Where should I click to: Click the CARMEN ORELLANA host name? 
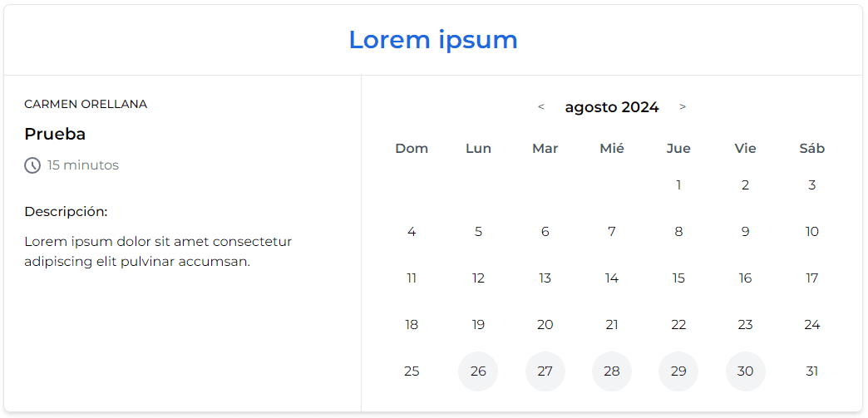pyautogui.click(x=86, y=104)
